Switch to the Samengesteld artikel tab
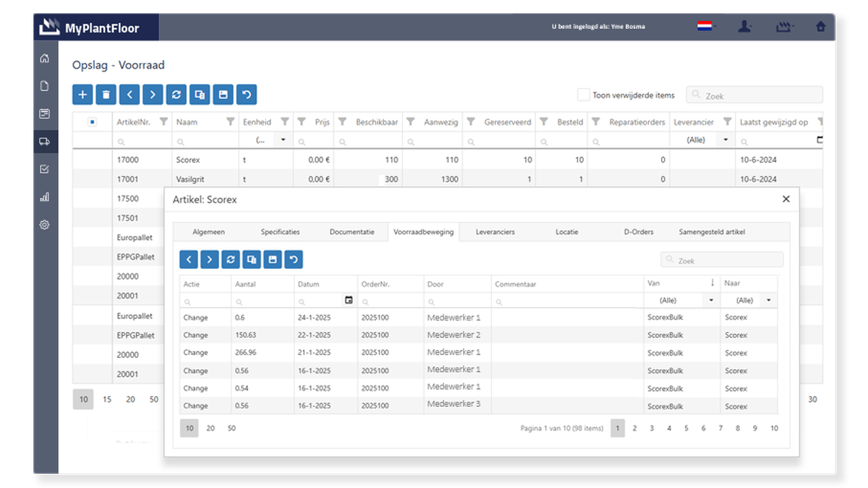The image size is (868, 488). pyautogui.click(x=712, y=232)
